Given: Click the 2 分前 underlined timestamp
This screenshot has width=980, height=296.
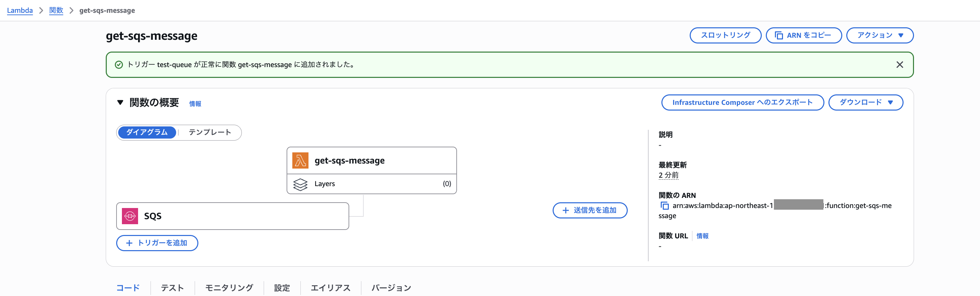Looking at the screenshot, I should (668, 175).
